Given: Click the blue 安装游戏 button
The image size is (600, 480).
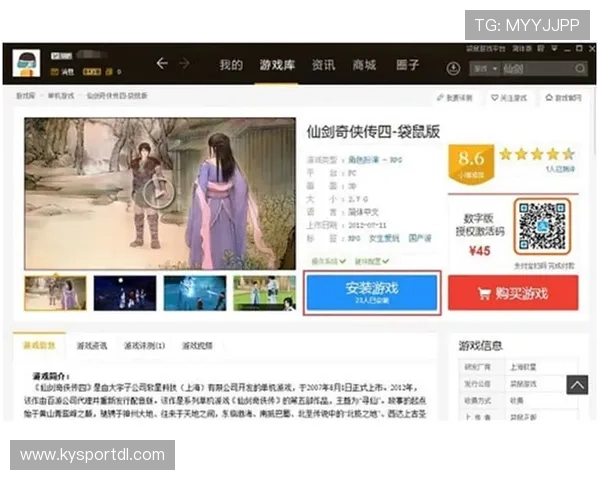Looking at the screenshot, I should point(372,293).
